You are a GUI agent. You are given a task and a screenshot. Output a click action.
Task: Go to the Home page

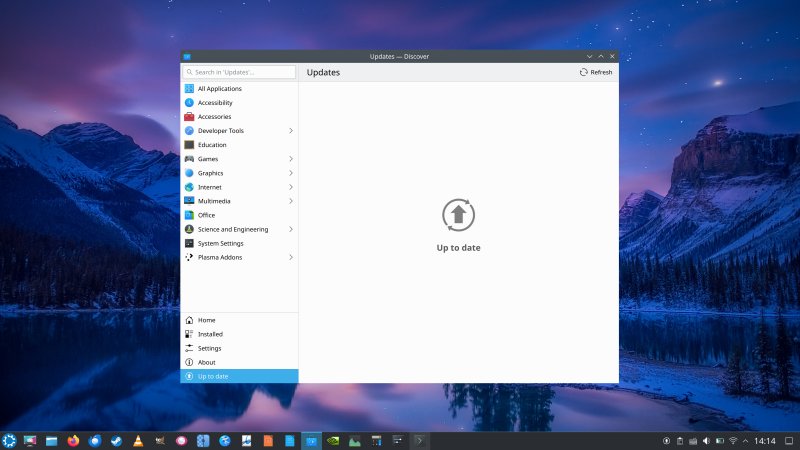(x=206, y=320)
